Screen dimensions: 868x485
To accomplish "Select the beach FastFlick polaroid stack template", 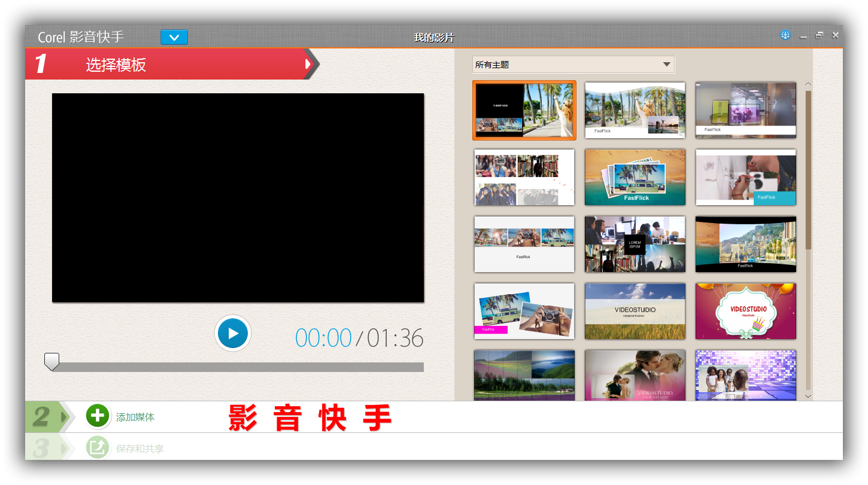I will pos(635,177).
